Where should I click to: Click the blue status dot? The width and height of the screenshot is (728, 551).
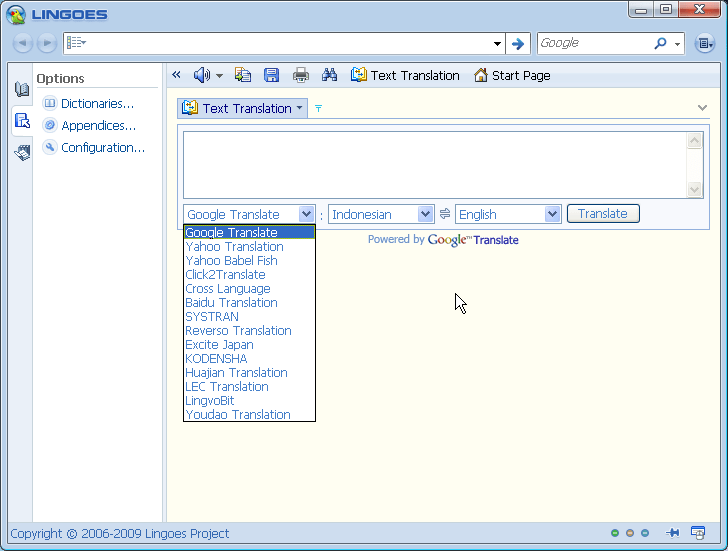click(645, 533)
